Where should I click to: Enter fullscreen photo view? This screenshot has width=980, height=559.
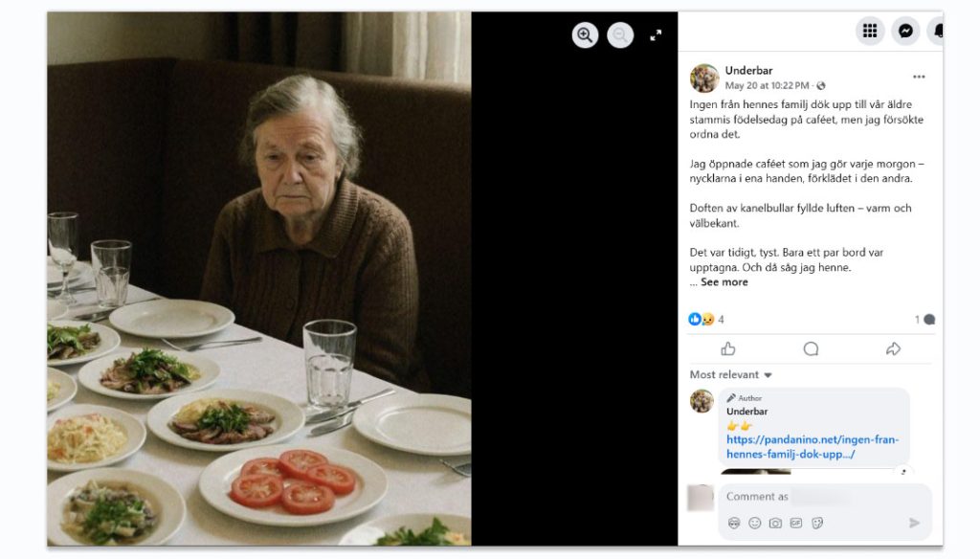coord(656,35)
